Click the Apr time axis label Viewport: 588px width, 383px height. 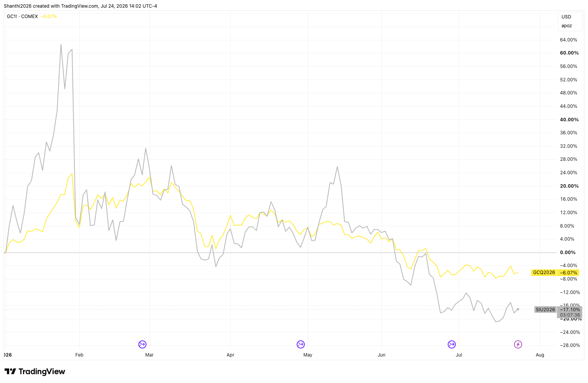pyautogui.click(x=230, y=355)
